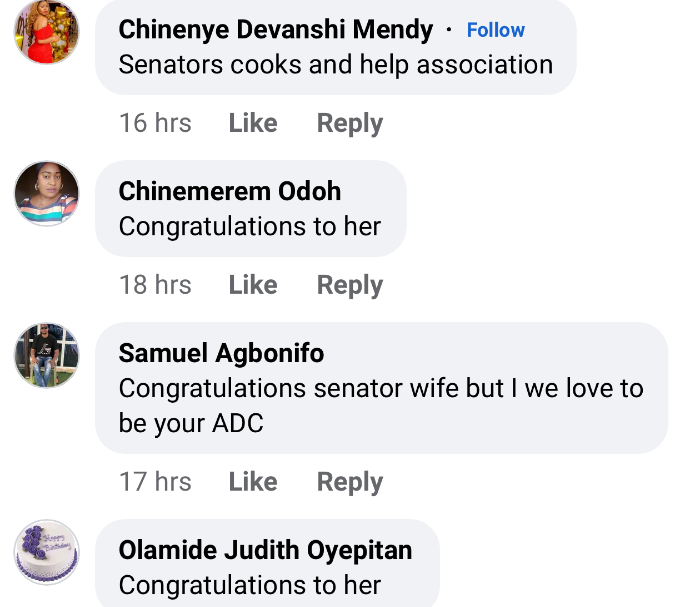The height and width of the screenshot is (607, 689).
Task: Open Chinenye Devanshi Mendy's profile name
Action: pos(275,30)
